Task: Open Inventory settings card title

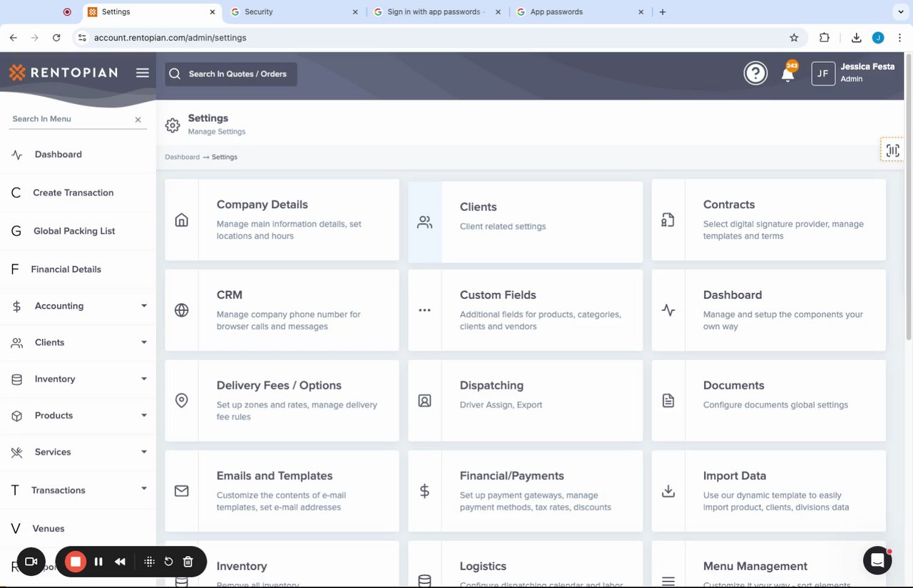Action: 242,566
